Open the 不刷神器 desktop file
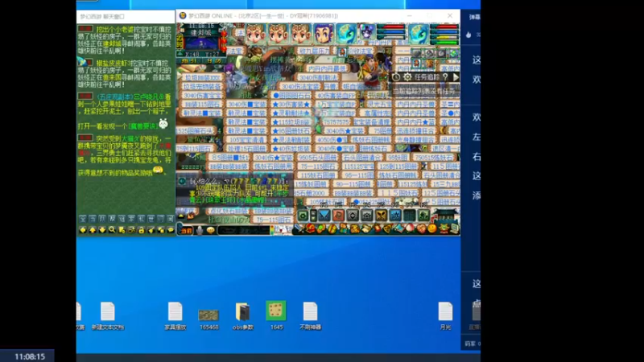Screen dimensions: 644x362 coord(310,316)
